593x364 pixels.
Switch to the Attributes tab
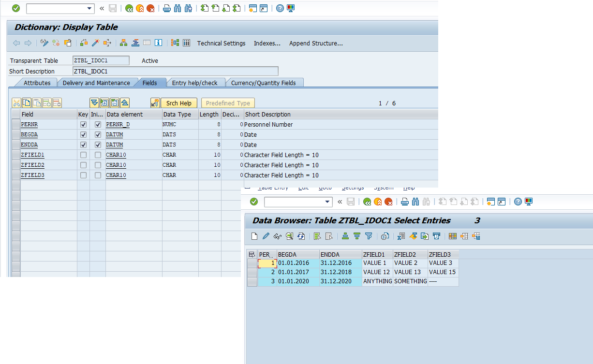point(37,83)
